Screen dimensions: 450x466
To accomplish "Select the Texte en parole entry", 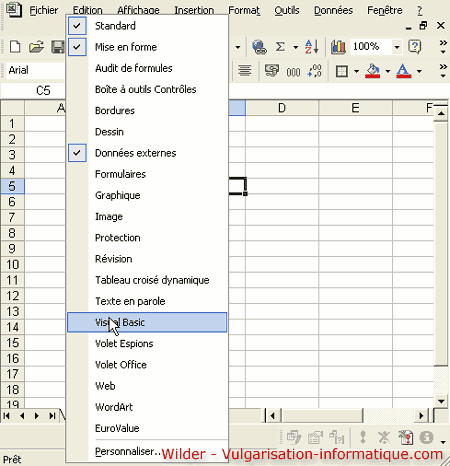I will (147, 301).
